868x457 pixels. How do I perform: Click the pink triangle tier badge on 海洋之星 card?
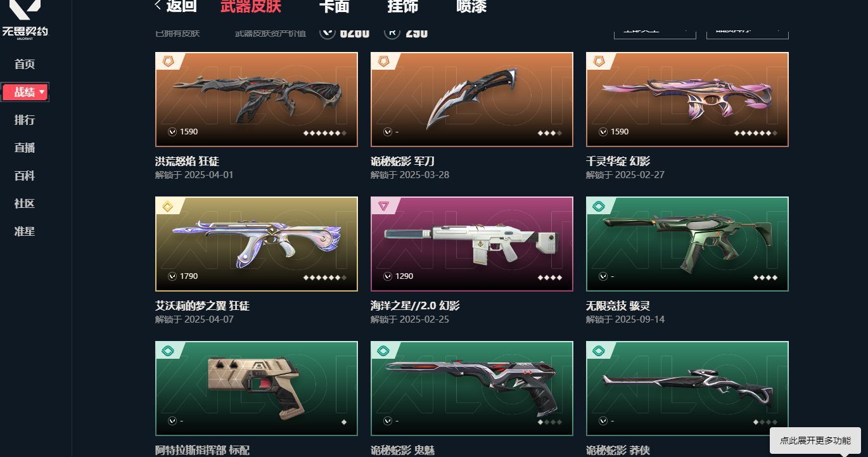coord(383,206)
